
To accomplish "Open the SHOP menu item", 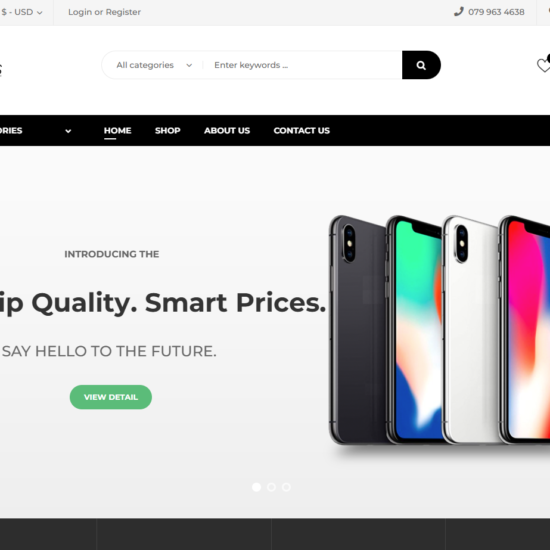I will click(168, 130).
